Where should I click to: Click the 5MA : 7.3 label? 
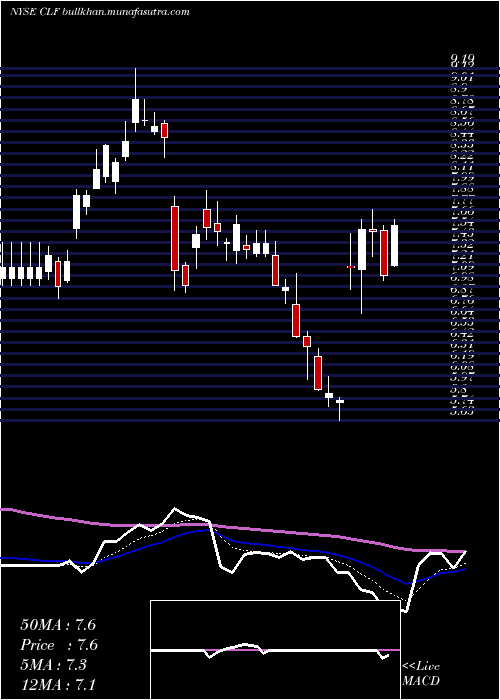click(x=54, y=665)
